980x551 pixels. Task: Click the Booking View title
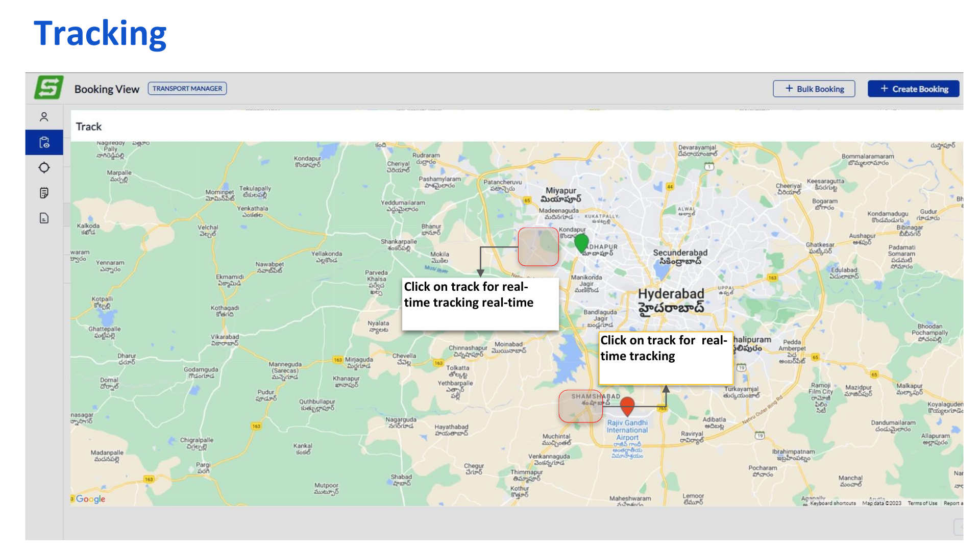107,89
